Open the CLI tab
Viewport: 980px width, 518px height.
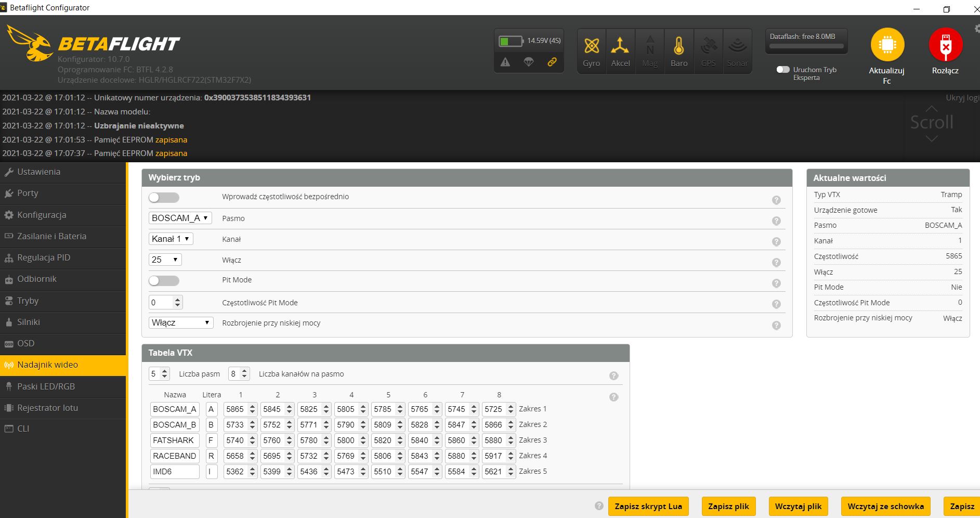[63, 429]
